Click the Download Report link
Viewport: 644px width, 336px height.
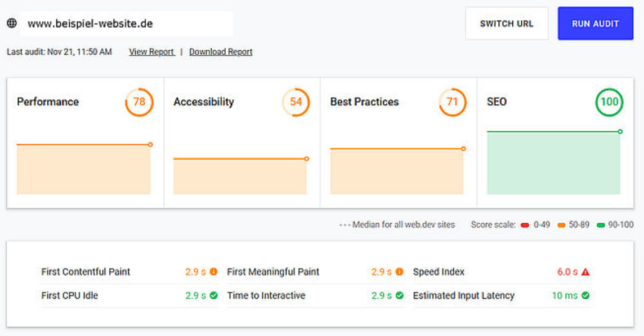click(x=221, y=52)
